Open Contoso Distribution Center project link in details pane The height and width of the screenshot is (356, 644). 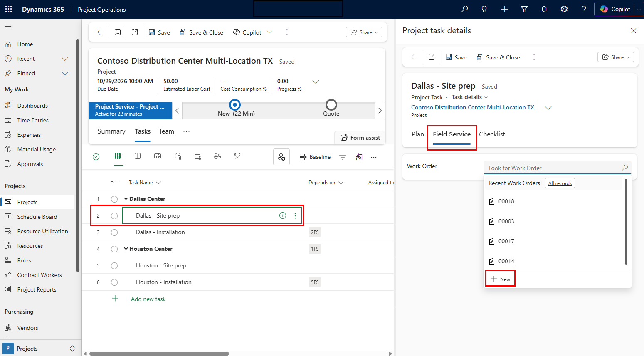pyautogui.click(x=472, y=107)
